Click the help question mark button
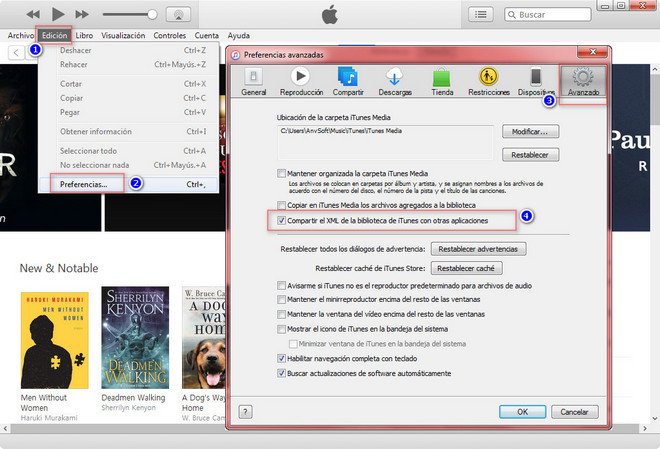Screen dimensions: 660x449 [245, 412]
